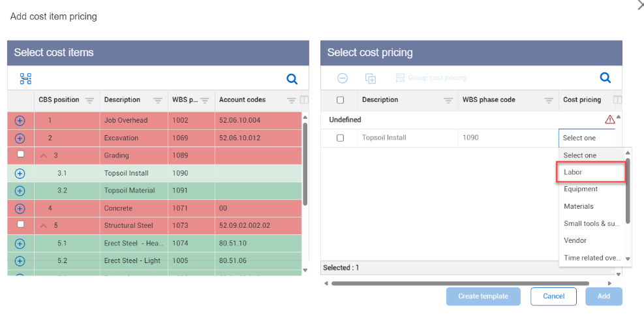The width and height of the screenshot is (644, 314).
Task: Click the warning triangle icon in Undefined group
Action: click(x=609, y=119)
